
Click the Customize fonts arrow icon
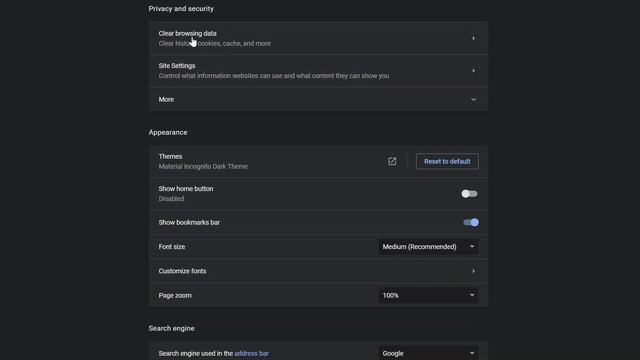coord(473,271)
